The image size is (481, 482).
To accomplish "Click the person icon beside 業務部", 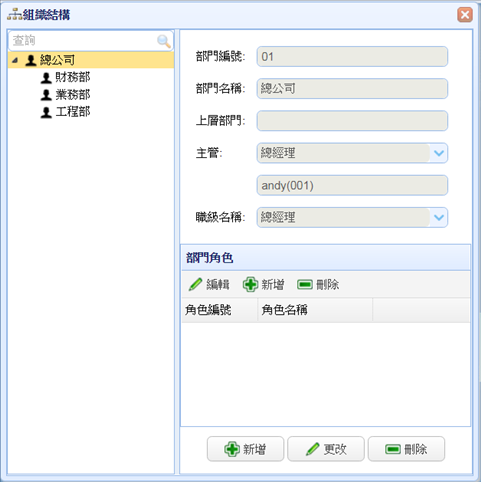I will pyautogui.click(x=46, y=95).
